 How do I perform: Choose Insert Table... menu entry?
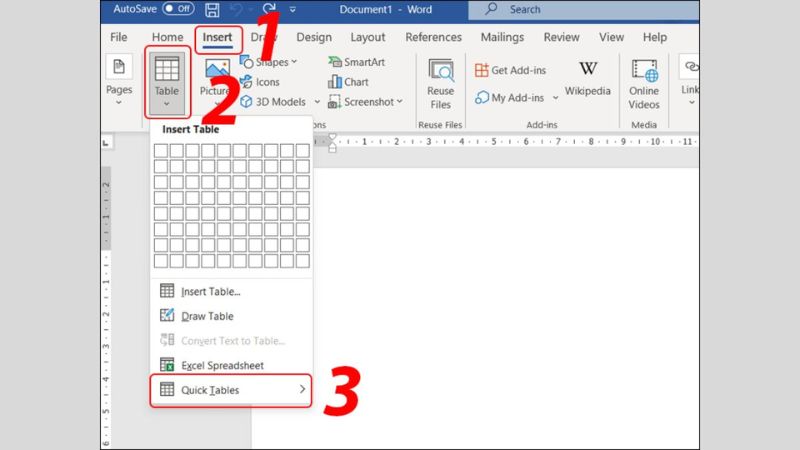tap(231, 291)
